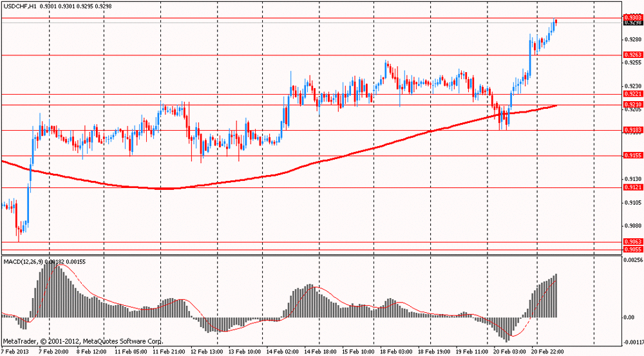Select the 0.9210 red level label
644x356 pixels.
coord(632,105)
